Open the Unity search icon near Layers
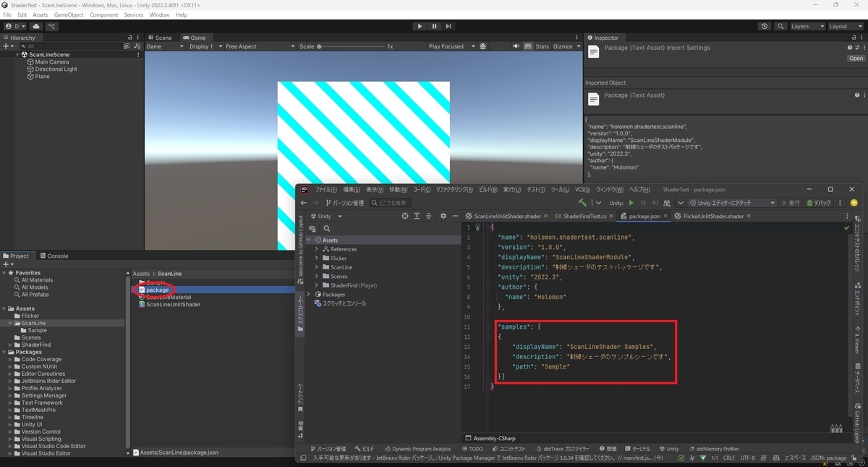Image resolution: width=868 pixels, height=467 pixels. coord(780,26)
